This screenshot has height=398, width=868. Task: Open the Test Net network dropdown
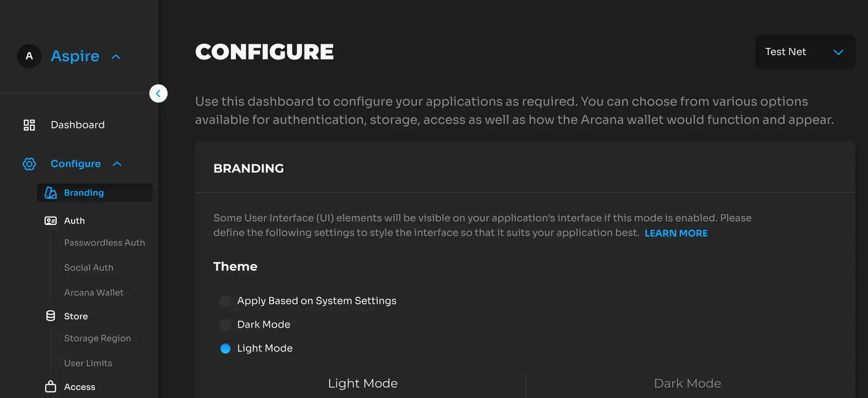point(805,52)
